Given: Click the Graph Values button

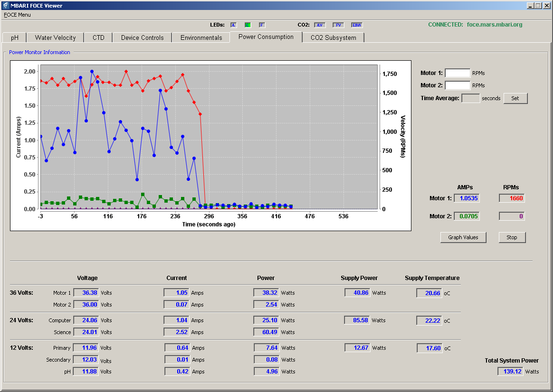Looking at the screenshot, I should (x=463, y=237).
